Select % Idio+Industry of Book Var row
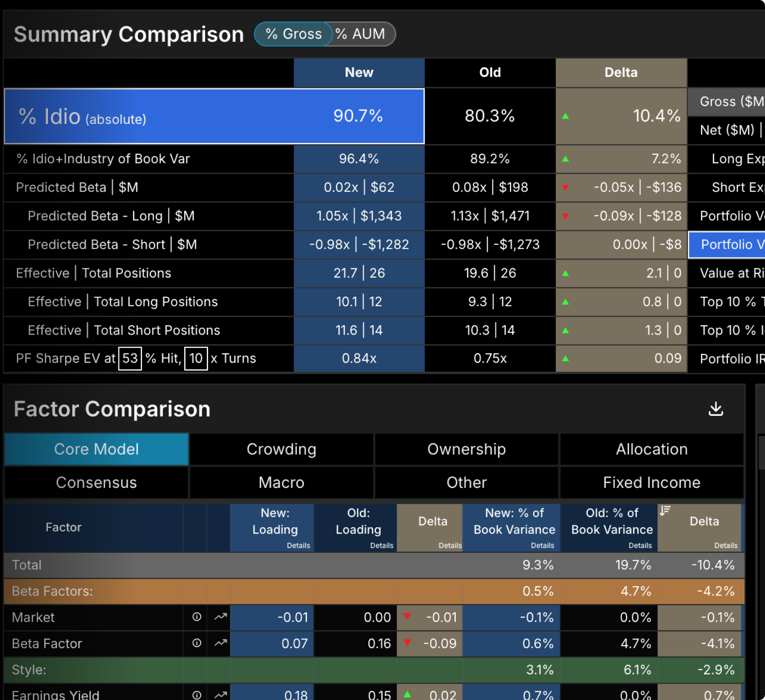Viewport: 765px width, 700px height. 103,159
